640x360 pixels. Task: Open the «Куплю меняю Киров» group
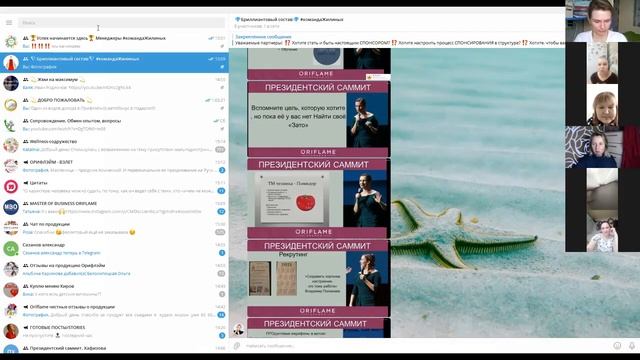point(114,290)
